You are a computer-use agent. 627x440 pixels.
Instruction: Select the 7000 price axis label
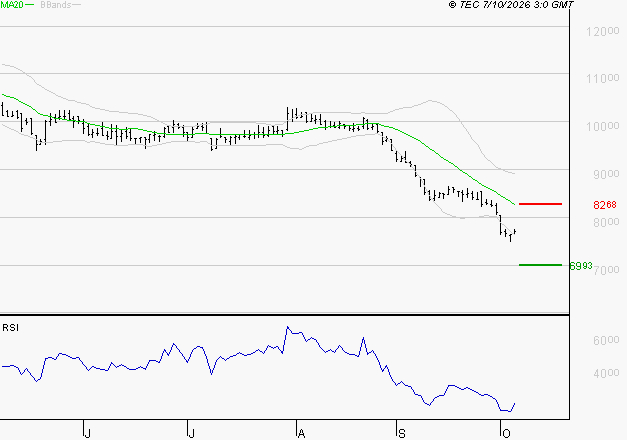pos(606,270)
